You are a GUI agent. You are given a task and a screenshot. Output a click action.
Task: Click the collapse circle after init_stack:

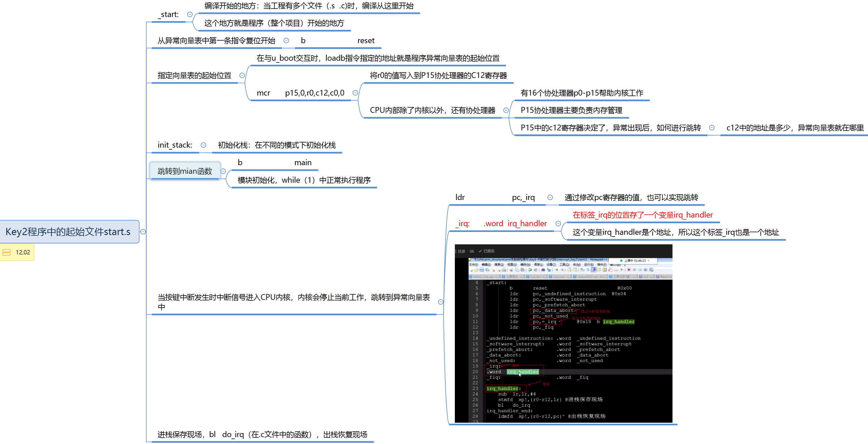(x=203, y=145)
